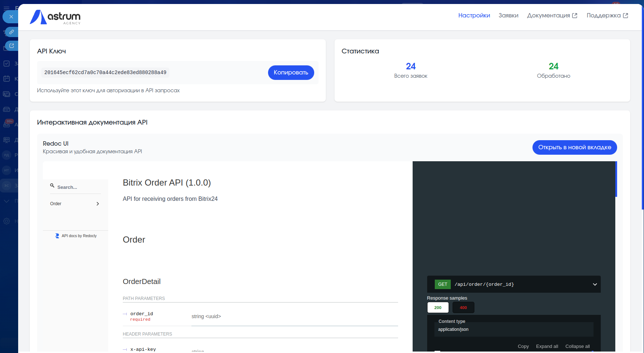Switch to the Заявки tab
The height and width of the screenshot is (353, 644).
[508, 16]
